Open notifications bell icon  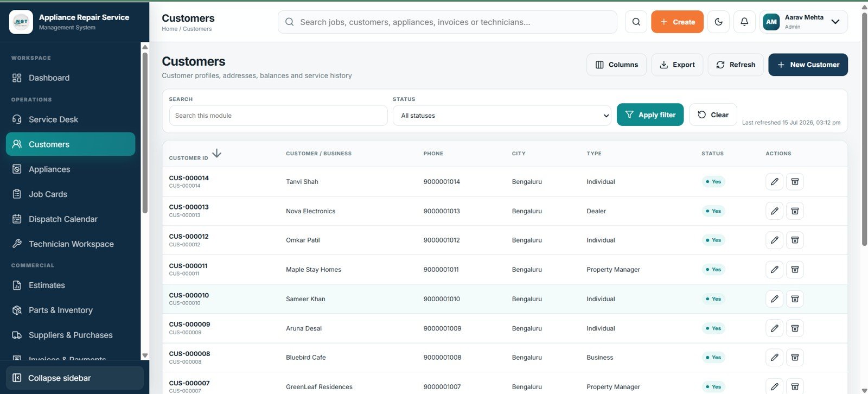coord(744,22)
